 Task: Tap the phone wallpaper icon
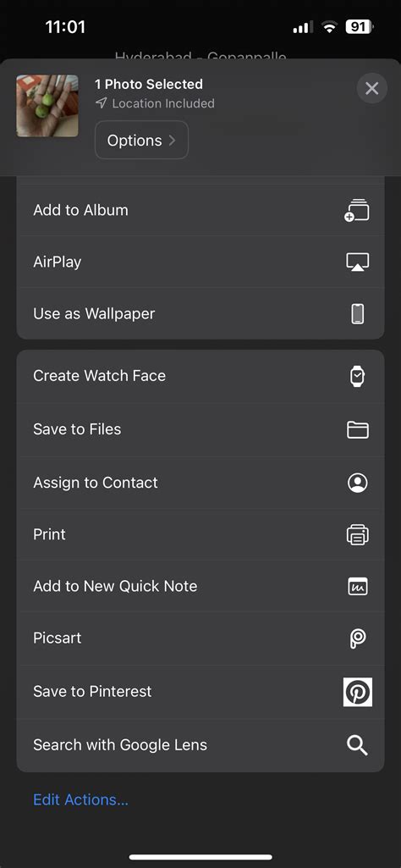pyautogui.click(x=358, y=314)
